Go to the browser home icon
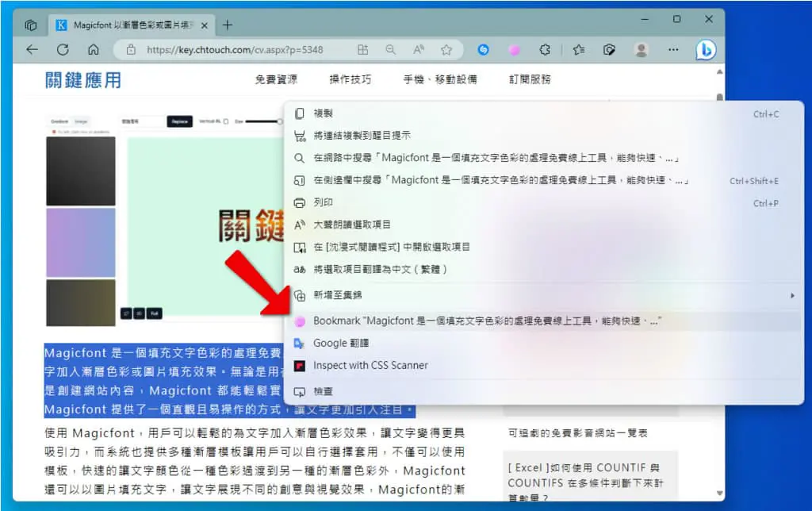The image size is (812, 511). point(94,50)
